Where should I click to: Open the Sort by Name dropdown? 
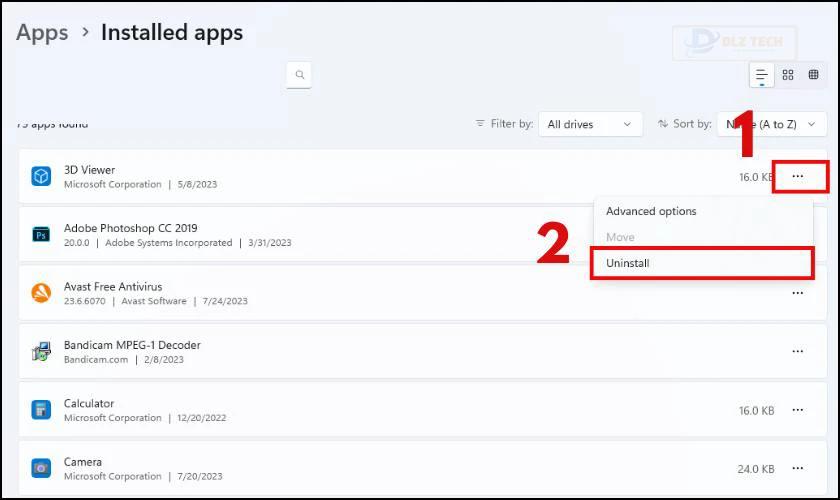(771, 124)
